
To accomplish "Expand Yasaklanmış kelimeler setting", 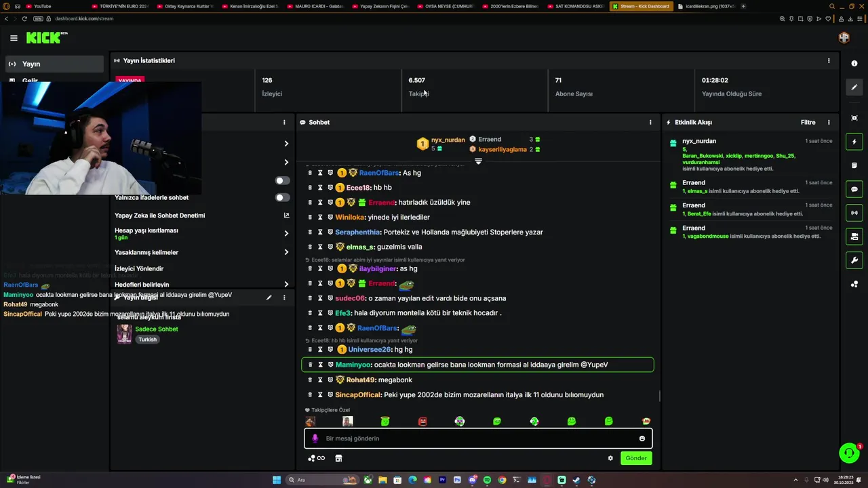I will pyautogui.click(x=286, y=252).
